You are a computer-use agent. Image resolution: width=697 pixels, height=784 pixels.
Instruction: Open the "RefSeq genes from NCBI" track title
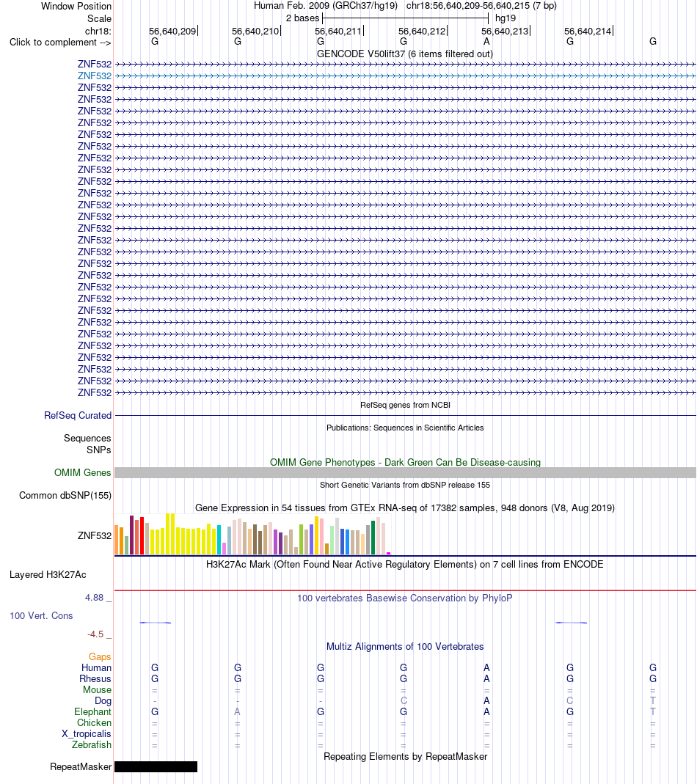point(405,405)
